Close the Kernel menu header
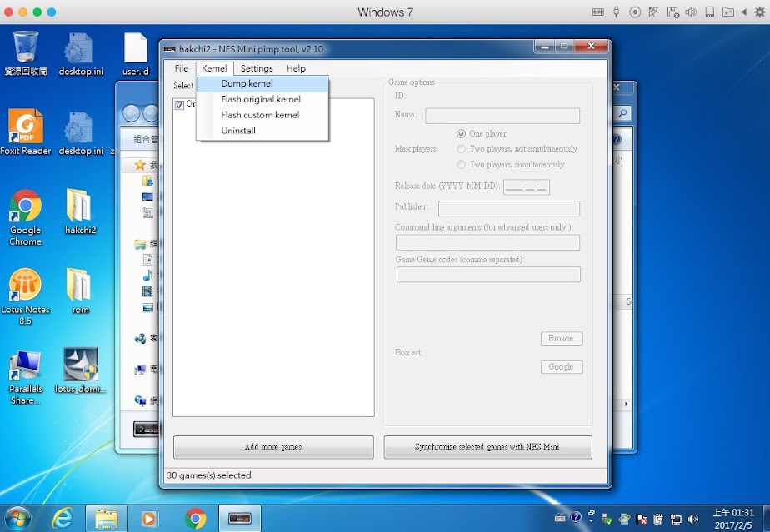The image size is (770, 532). click(x=215, y=68)
